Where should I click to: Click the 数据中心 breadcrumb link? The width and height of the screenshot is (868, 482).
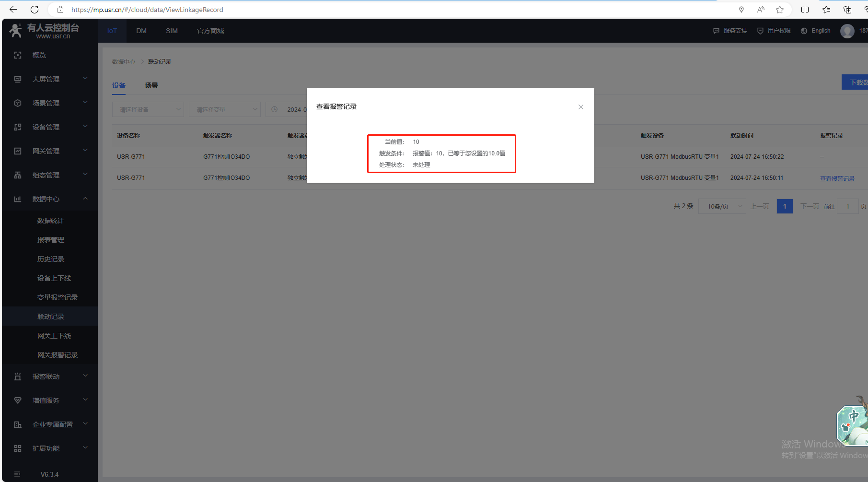(x=124, y=62)
